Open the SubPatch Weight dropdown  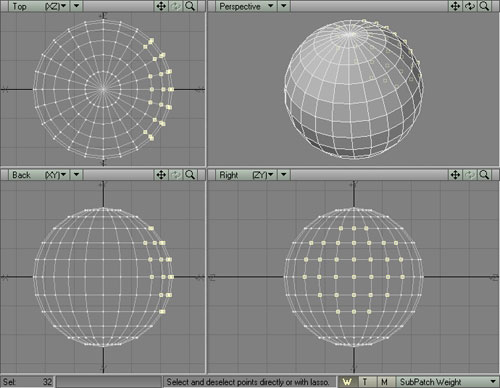(448, 382)
